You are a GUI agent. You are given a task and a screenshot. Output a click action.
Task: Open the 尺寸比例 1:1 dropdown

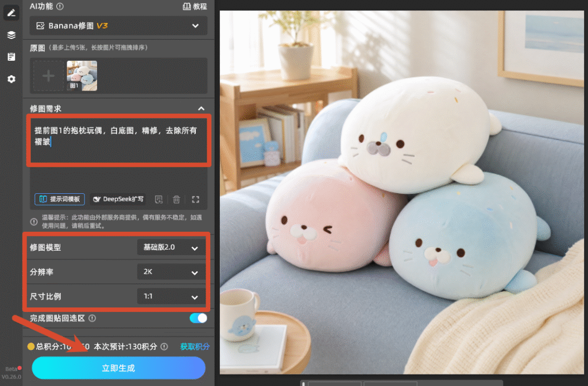[171, 297]
